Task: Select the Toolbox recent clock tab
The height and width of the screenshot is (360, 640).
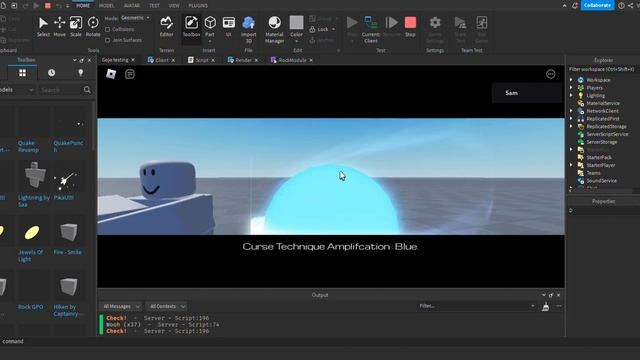Action: pyautogui.click(x=51, y=73)
